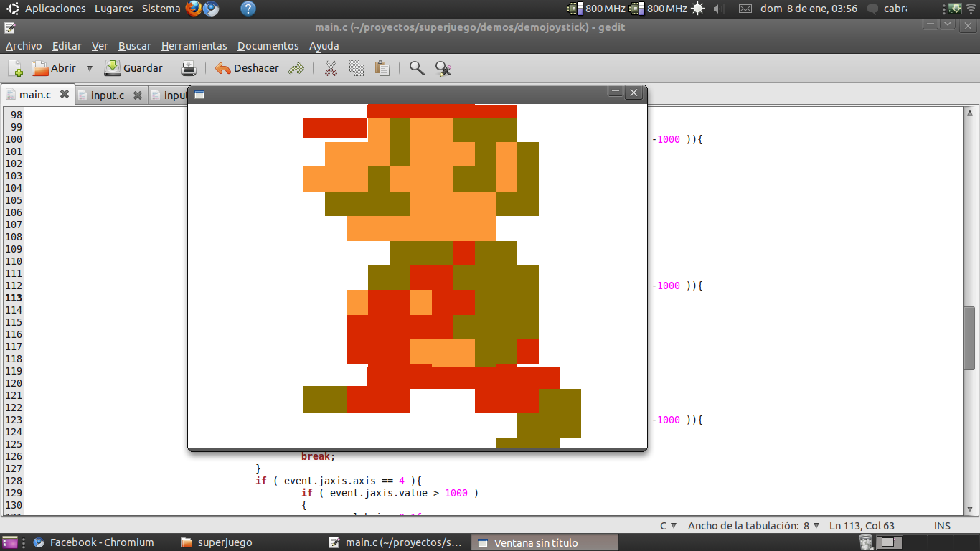Change tab width in statusbar
This screenshot has width=980, height=551.
[x=753, y=526]
